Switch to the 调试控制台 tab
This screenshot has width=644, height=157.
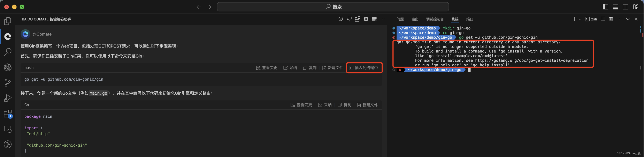pos(435,19)
